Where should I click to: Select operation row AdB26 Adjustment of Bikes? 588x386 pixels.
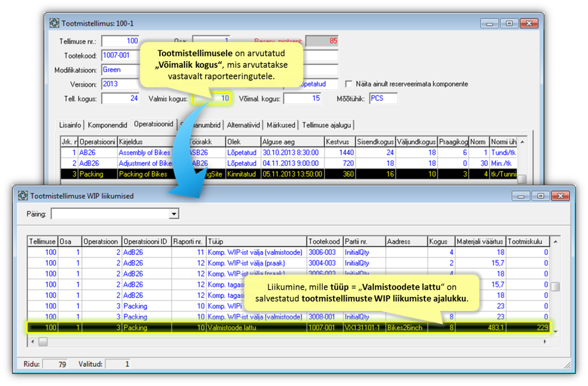point(289,163)
